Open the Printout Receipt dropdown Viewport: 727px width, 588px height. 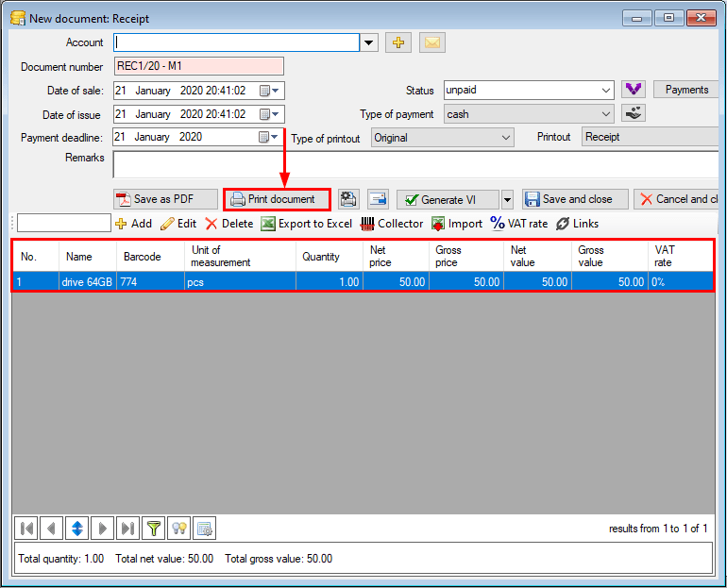coord(650,137)
